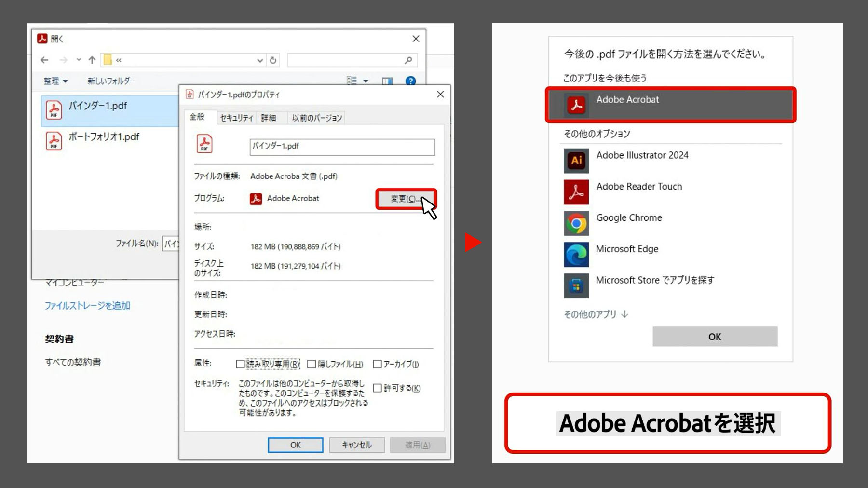Viewport: 868px width, 488px height.
Task: Switch to the セキュリティ tab
Action: pos(236,118)
